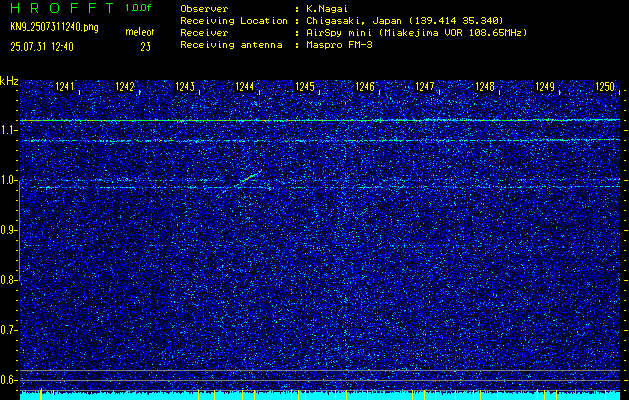Select antenna name Maspro FM-3
The height and width of the screenshot is (400, 629).
tap(339, 45)
